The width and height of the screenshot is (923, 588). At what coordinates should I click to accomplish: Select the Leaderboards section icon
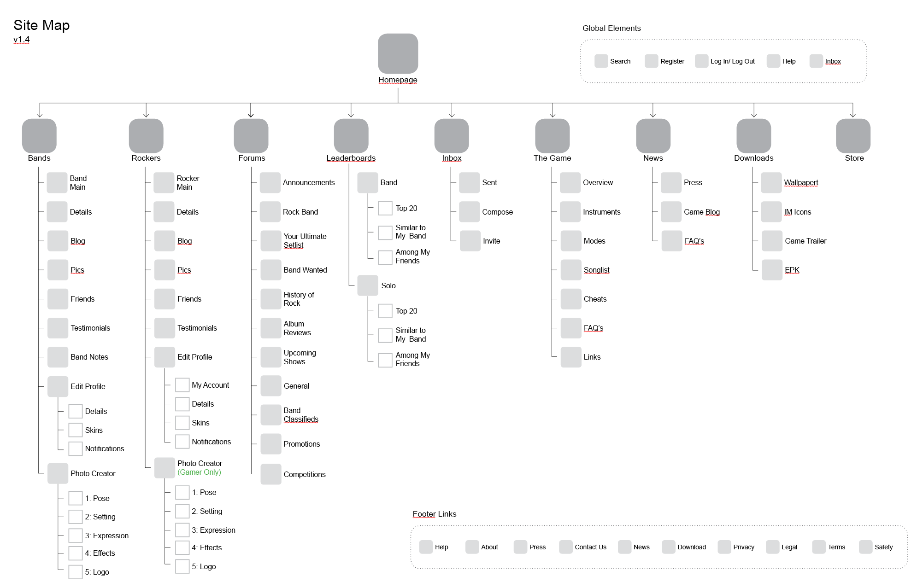click(351, 136)
